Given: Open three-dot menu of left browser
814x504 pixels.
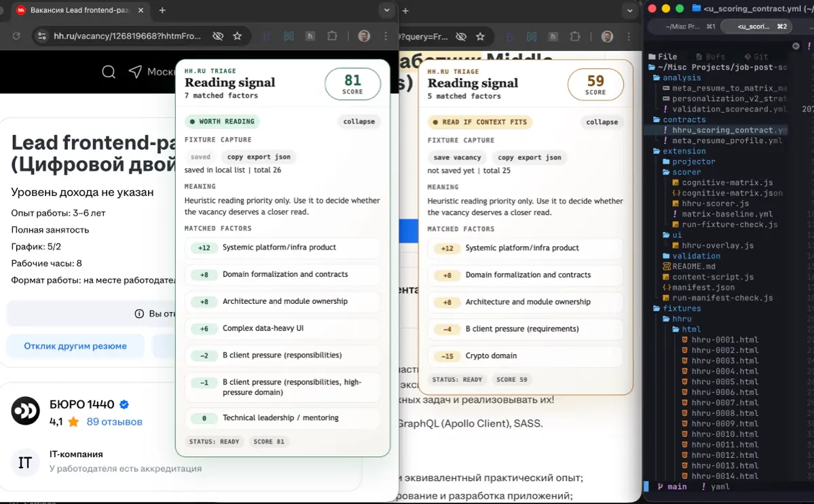Looking at the screenshot, I should [x=386, y=36].
